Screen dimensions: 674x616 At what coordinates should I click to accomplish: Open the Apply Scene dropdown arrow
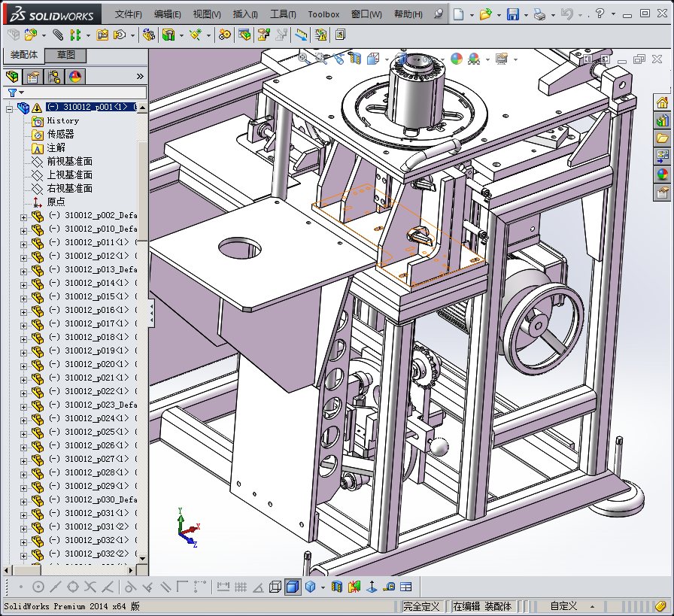coord(487,59)
